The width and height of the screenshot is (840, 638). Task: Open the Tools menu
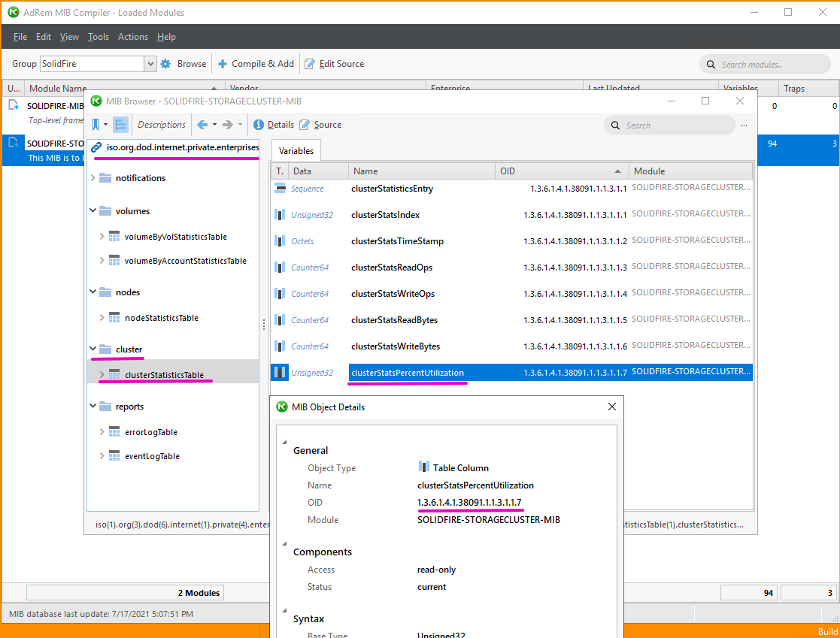click(98, 36)
